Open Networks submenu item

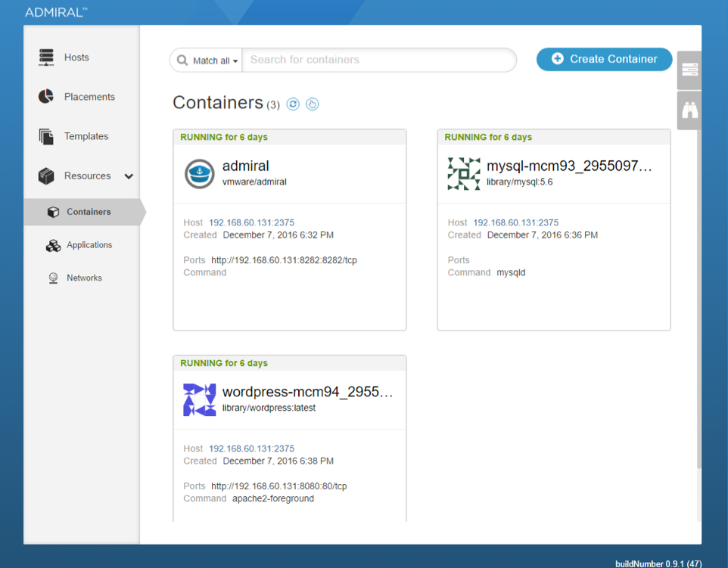coord(85,278)
